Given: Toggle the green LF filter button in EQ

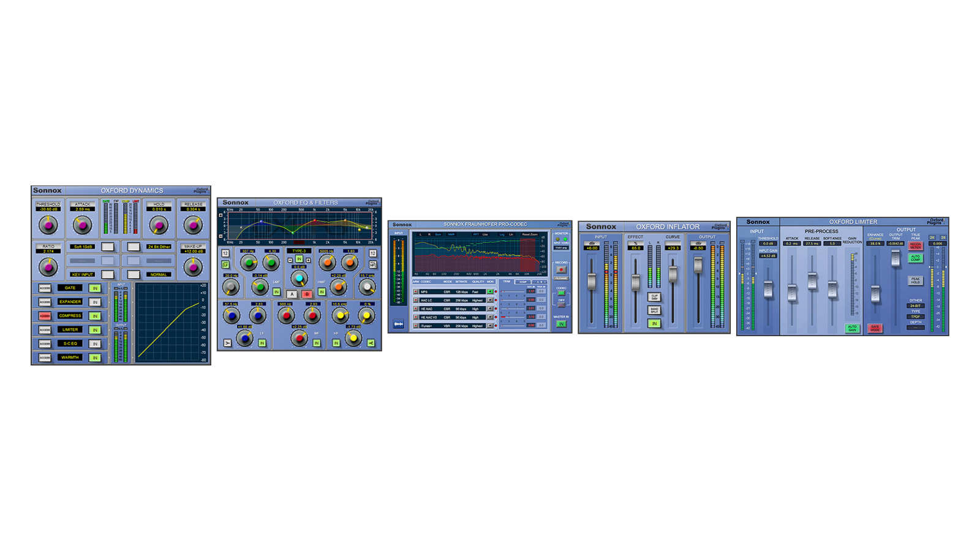Looking at the screenshot, I should pos(225,265).
